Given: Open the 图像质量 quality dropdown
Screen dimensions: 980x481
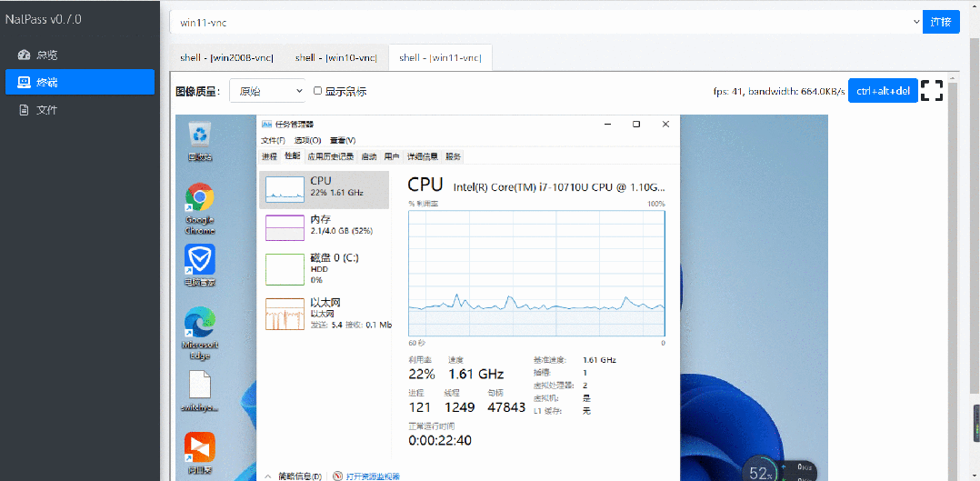Looking at the screenshot, I should 267,91.
